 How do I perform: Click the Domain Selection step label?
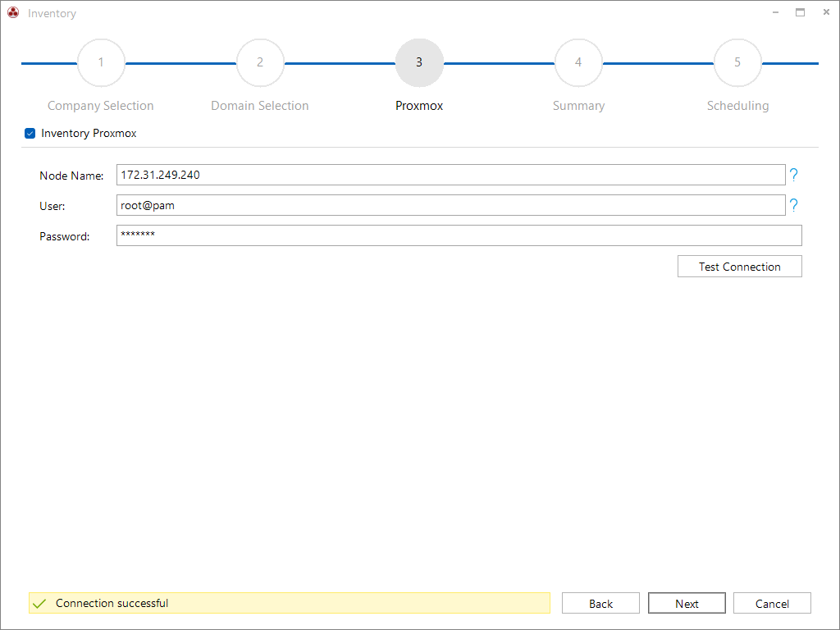(x=260, y=106)
